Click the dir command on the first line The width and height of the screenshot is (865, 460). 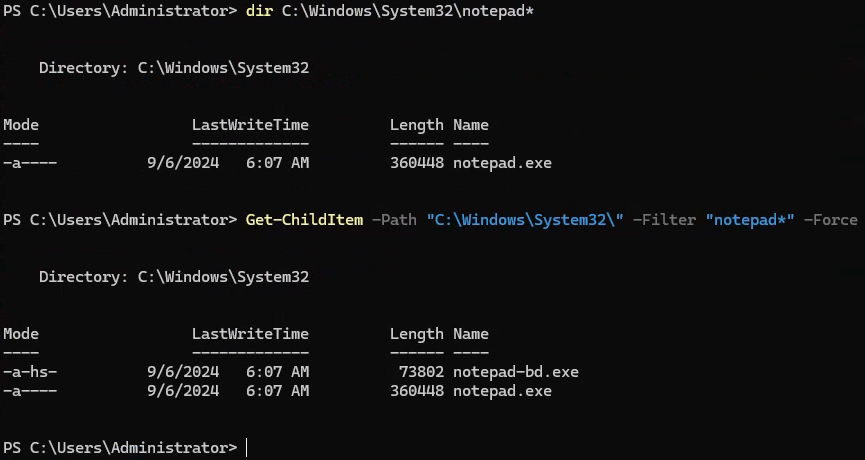point(258,12)
